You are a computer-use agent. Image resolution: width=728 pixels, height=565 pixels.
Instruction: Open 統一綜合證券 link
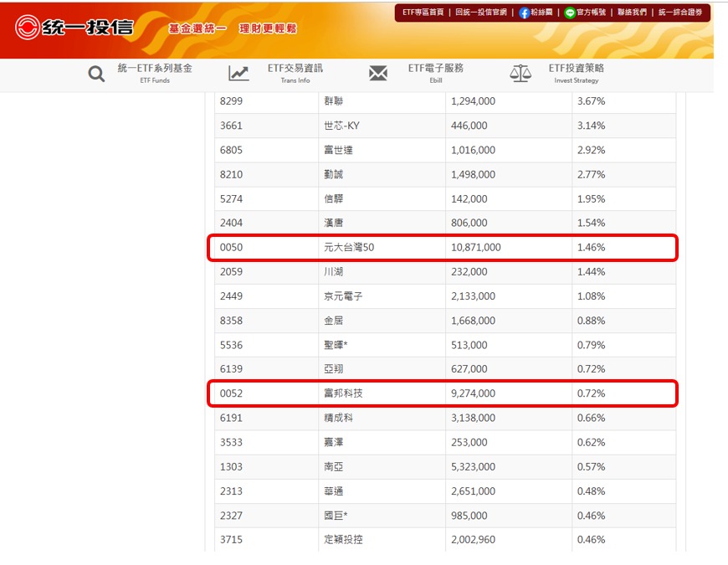pos(680,13)
